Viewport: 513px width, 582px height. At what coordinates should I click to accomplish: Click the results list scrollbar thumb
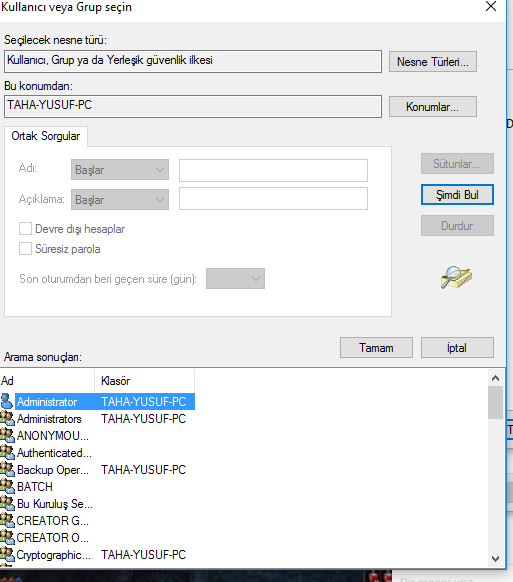tap(495, 402)
